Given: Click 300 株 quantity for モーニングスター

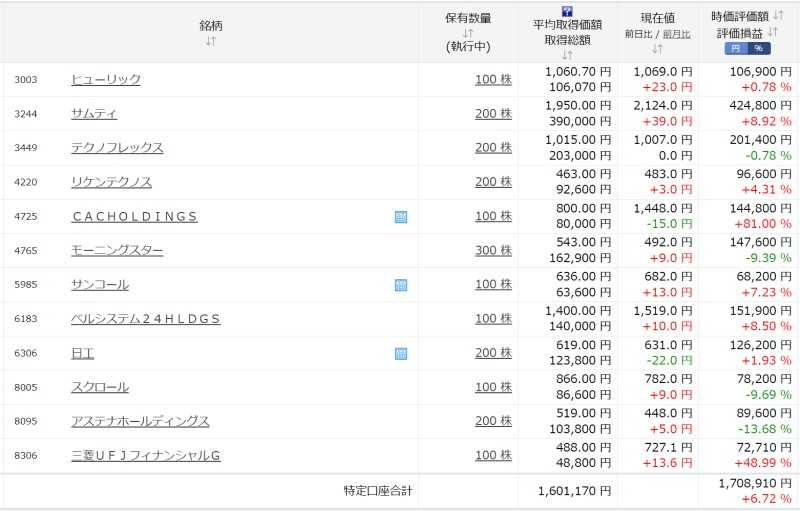Looking at the screenshot, I should [493, 250].
